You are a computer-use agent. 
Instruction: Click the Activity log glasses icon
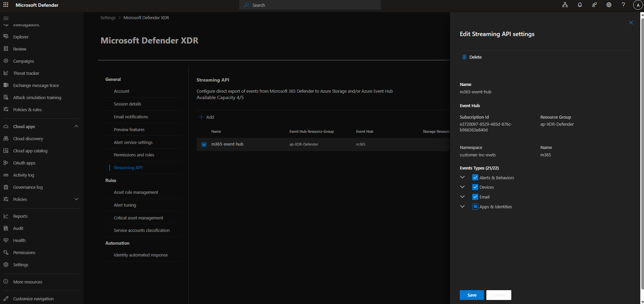coord(6,175)
